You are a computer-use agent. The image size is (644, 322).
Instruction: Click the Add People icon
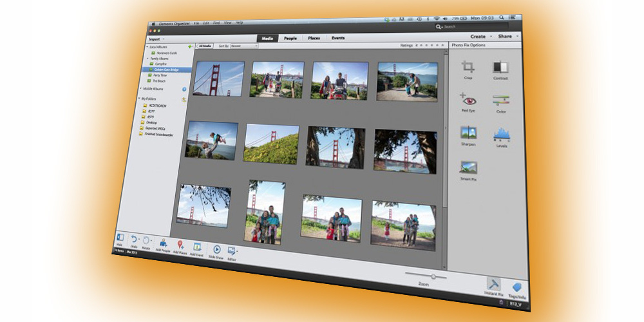(163, 245)
